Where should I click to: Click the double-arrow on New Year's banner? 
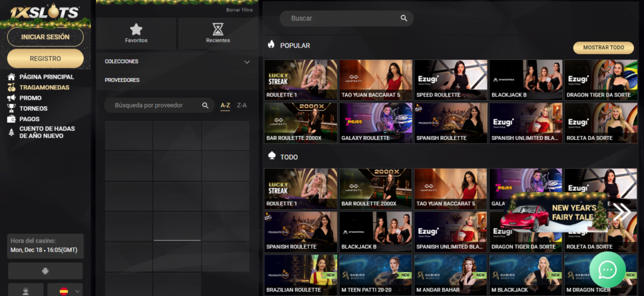[622, 212]
